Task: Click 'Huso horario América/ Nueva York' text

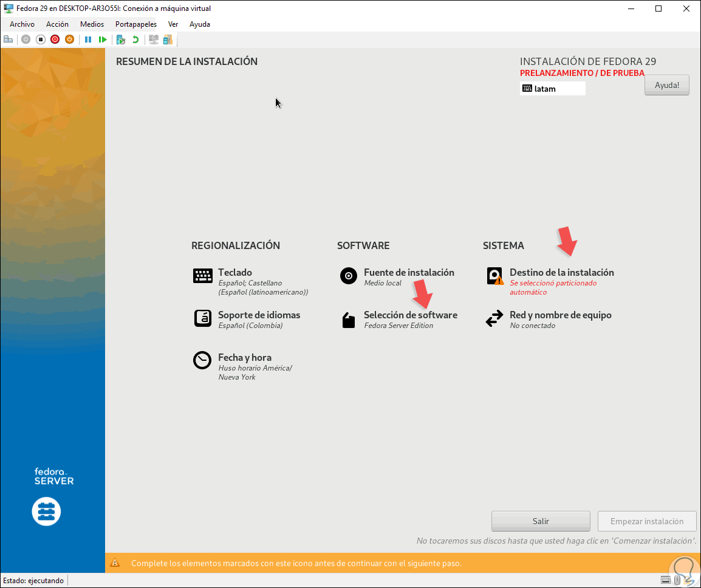Action: click(x=255, y=372)
